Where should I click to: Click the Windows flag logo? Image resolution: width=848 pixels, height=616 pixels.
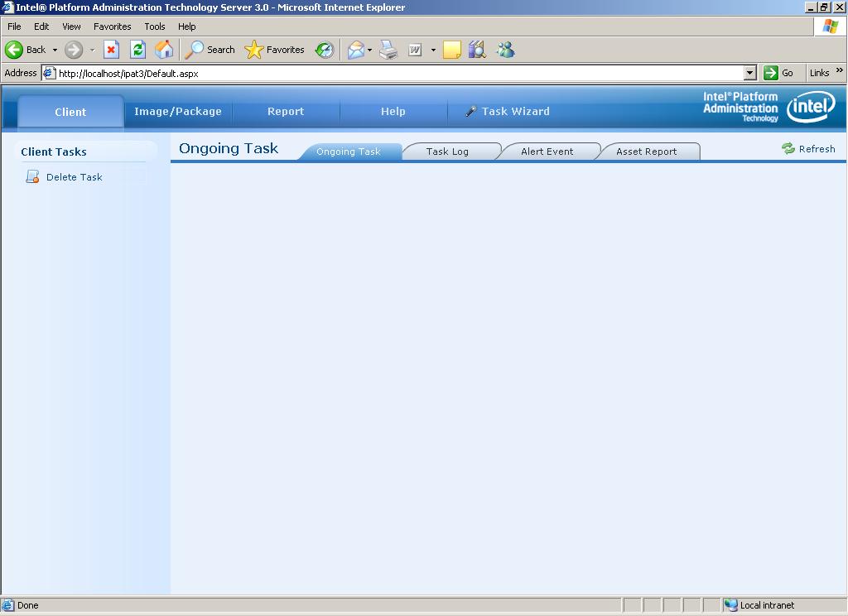point(830,26)
